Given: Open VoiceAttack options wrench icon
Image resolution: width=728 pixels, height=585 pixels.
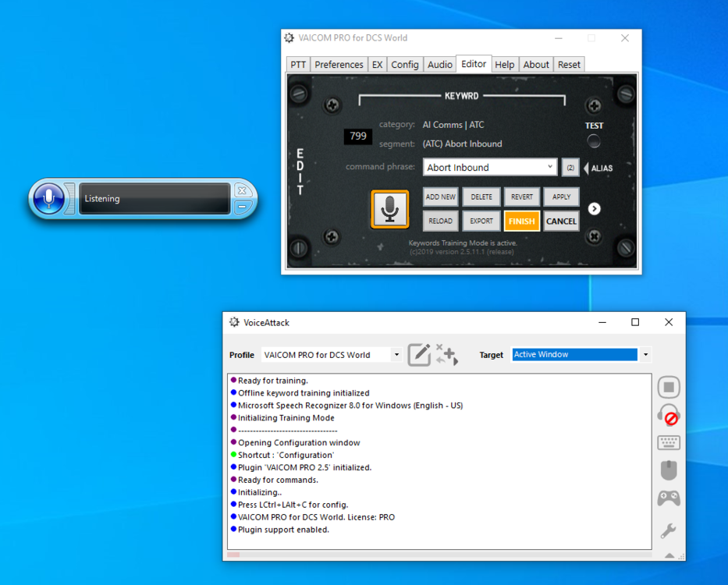Looking at the screenshot, I should coord(669,530).
